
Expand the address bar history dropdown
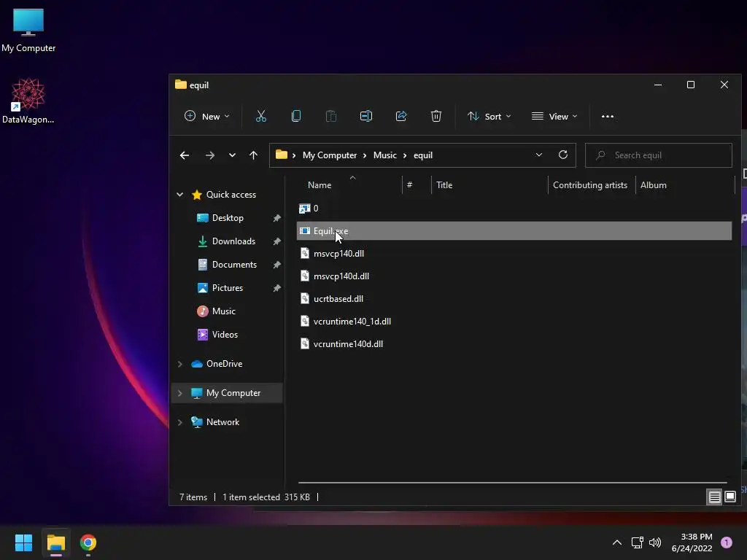pos(539,155)
